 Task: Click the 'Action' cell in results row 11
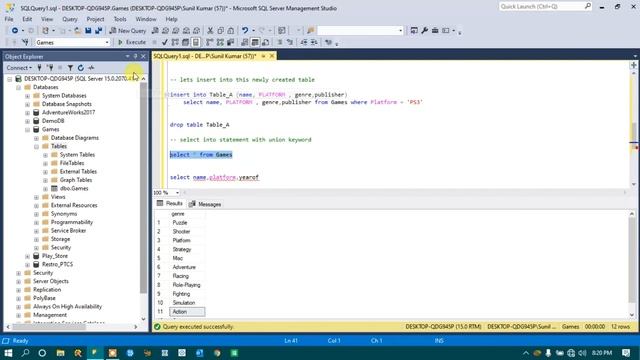pos(187,312)
